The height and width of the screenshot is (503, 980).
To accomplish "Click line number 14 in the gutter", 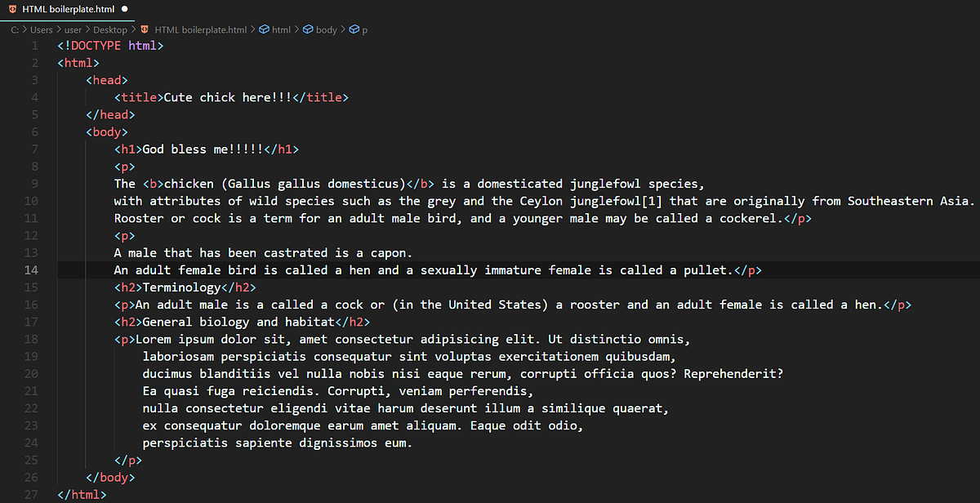I will click(x=31, y=269).
